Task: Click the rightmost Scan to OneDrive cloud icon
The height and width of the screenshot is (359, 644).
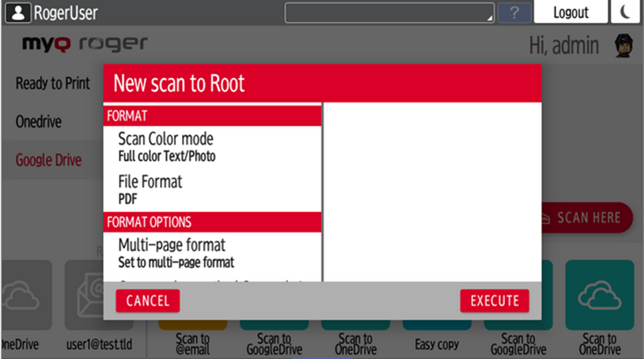Action: pyautogui.click(x=600, y=295)
